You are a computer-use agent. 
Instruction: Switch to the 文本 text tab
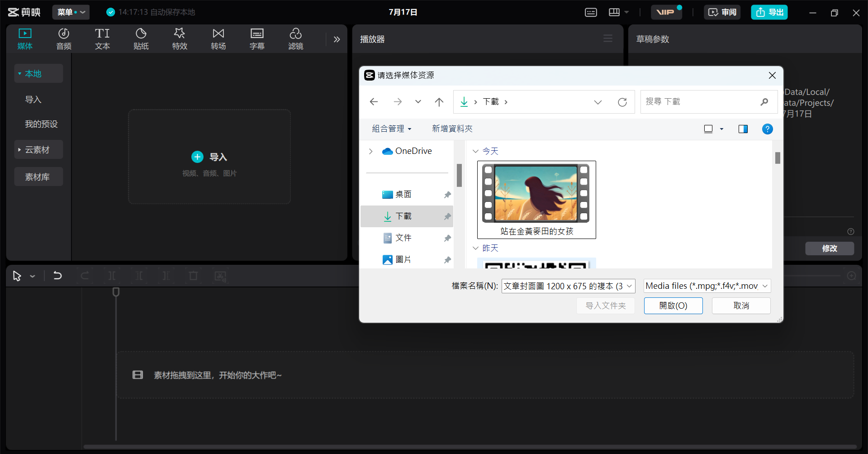coord(102,39)
